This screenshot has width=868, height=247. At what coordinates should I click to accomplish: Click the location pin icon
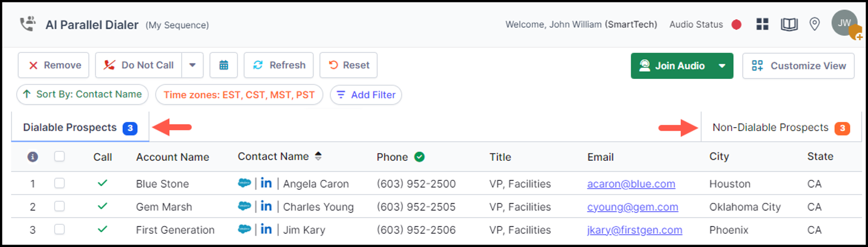click(x=815, y=24)
